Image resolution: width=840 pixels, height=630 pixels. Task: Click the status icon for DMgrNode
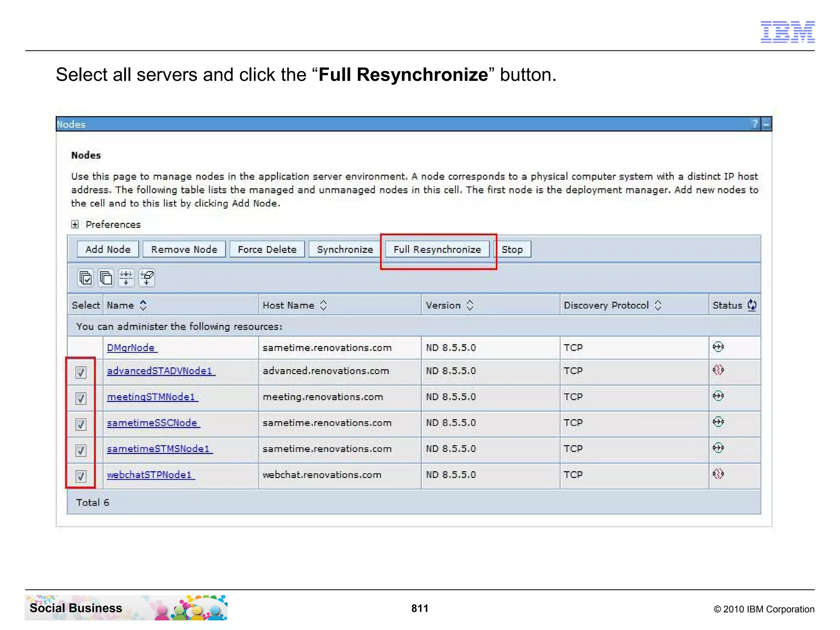pos(718,347)
